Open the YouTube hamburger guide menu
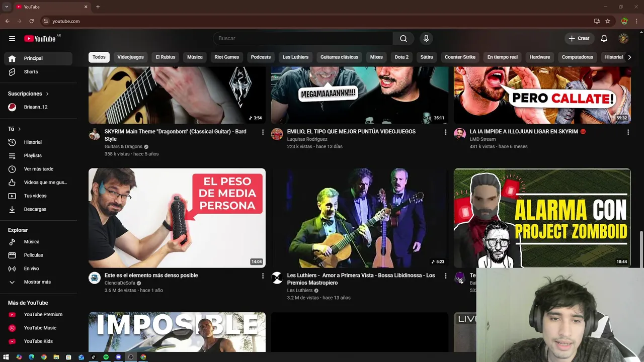 (x=12, y=39)
